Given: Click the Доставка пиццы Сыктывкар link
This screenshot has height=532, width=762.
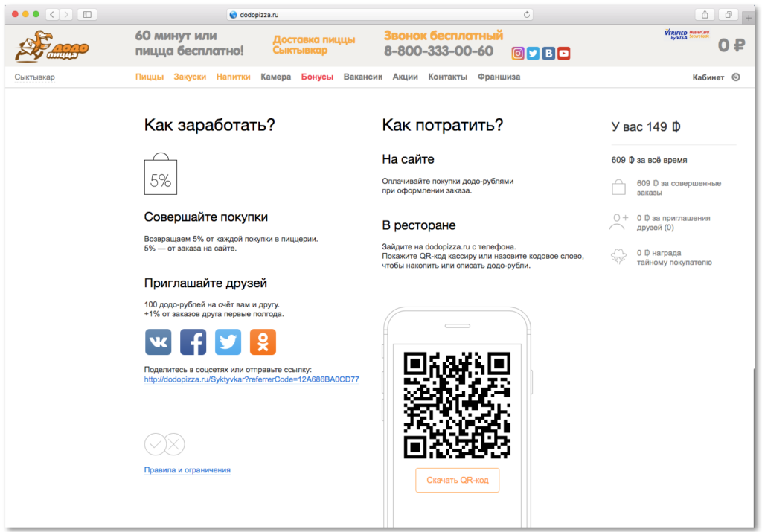Looking at the screenshot, I should (313, 45).
